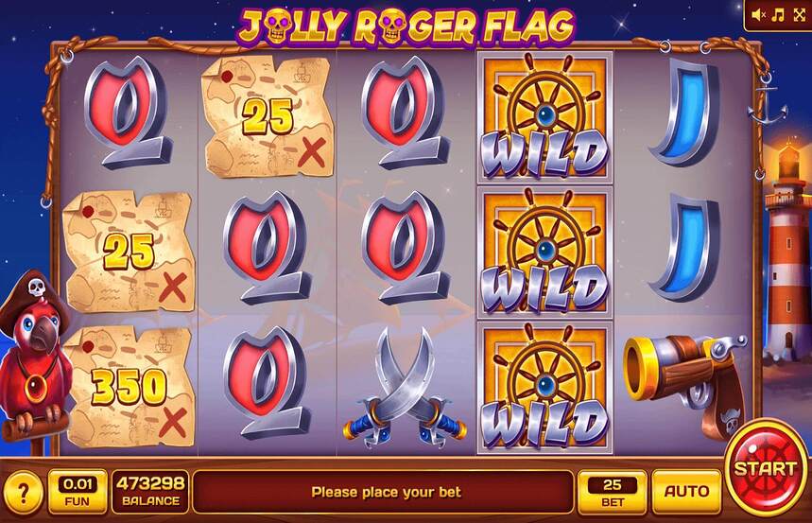
Task: Toggle music with the note icon
Action: (778, 15)
